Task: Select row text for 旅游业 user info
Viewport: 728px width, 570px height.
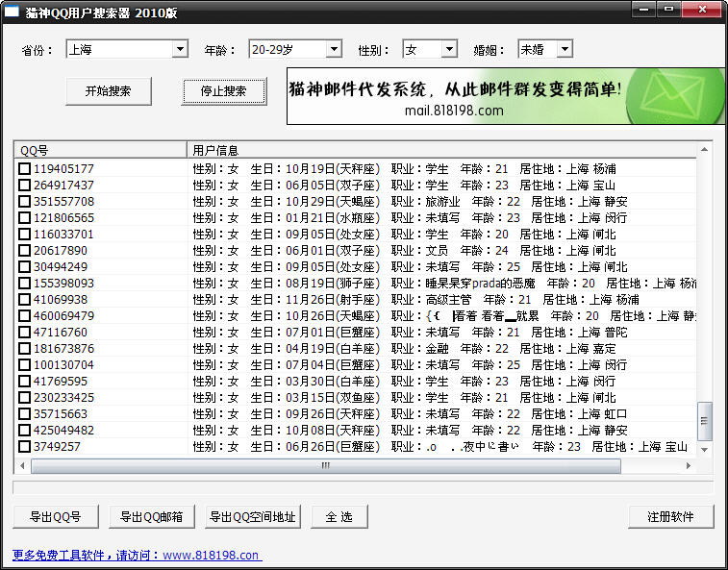Action: (410, 202)
